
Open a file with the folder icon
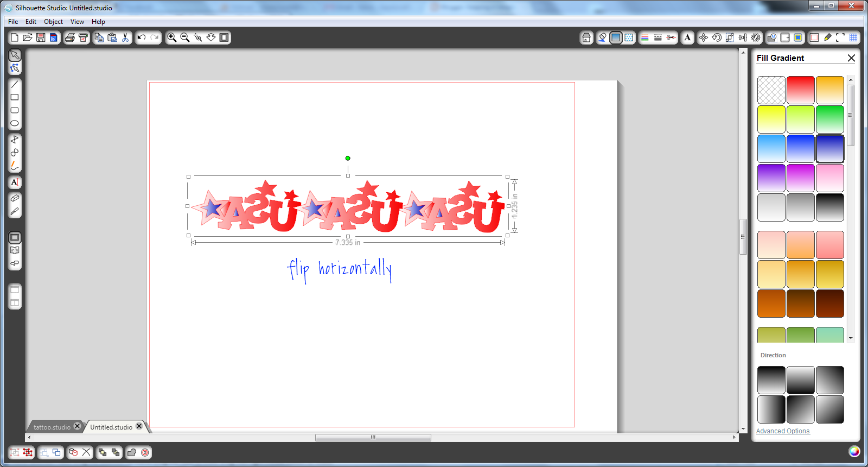click(28, 37)
